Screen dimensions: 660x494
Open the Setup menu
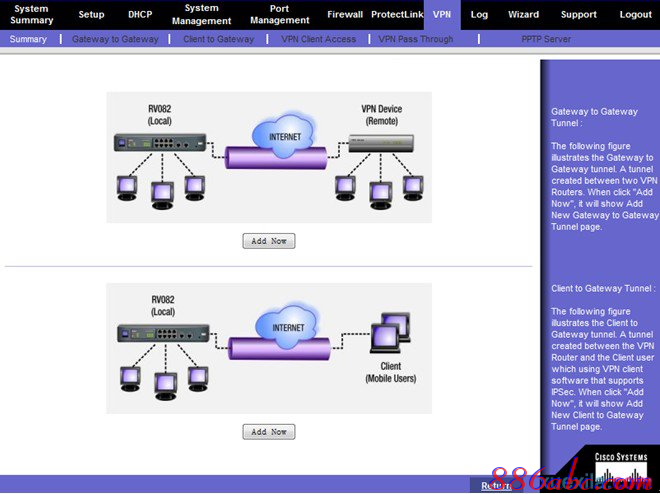click(x=91, y=14)
